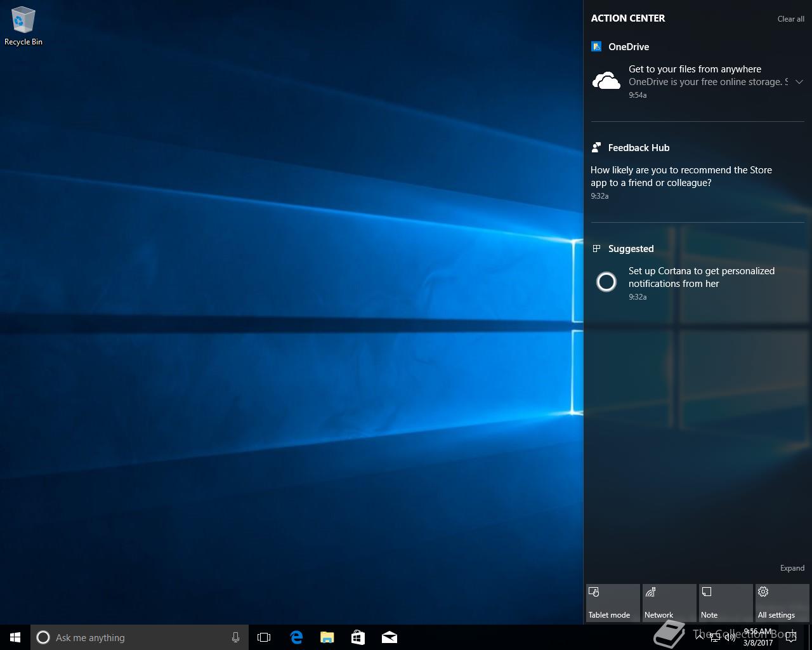This screenshot has width=812, height=650.
Task: Click the Windows Start button
Action: (x=15, y=637)
